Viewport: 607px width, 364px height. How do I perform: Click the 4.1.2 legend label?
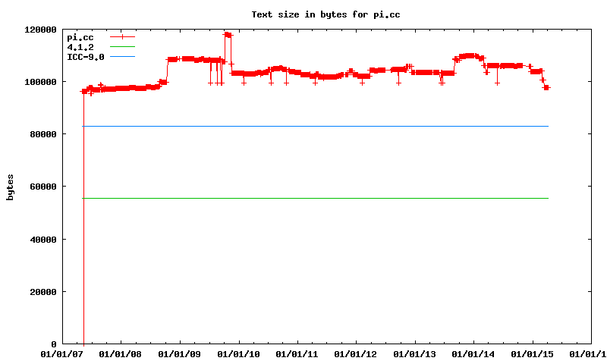(x=80, y=46)
